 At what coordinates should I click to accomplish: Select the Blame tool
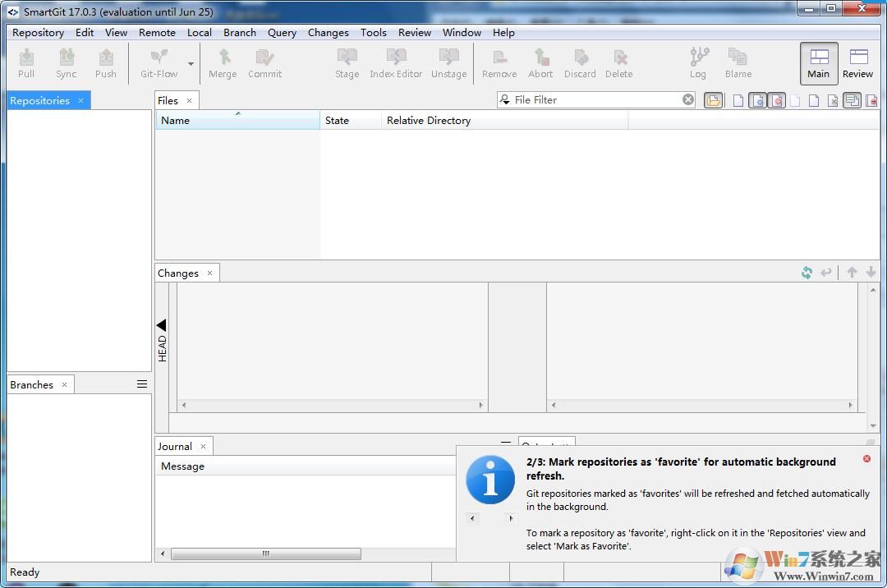[x=737, y=62]
